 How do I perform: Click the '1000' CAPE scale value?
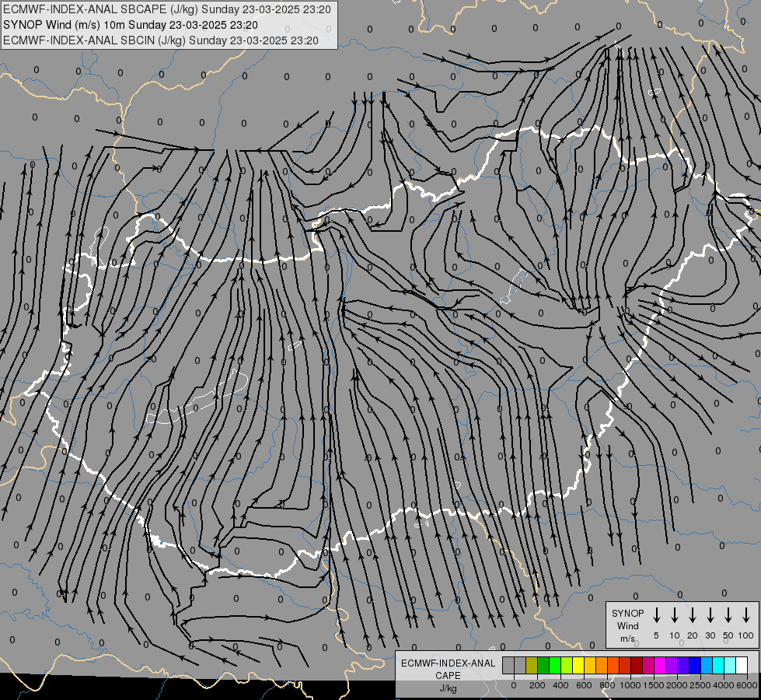630,685
